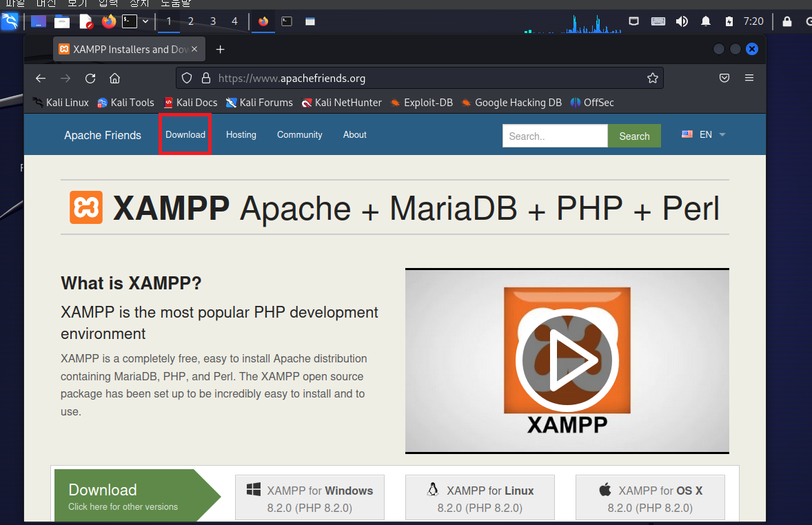The image size is (812, 525).
Task: Open the notifications bell icon
Action: (x=705, y=21)
